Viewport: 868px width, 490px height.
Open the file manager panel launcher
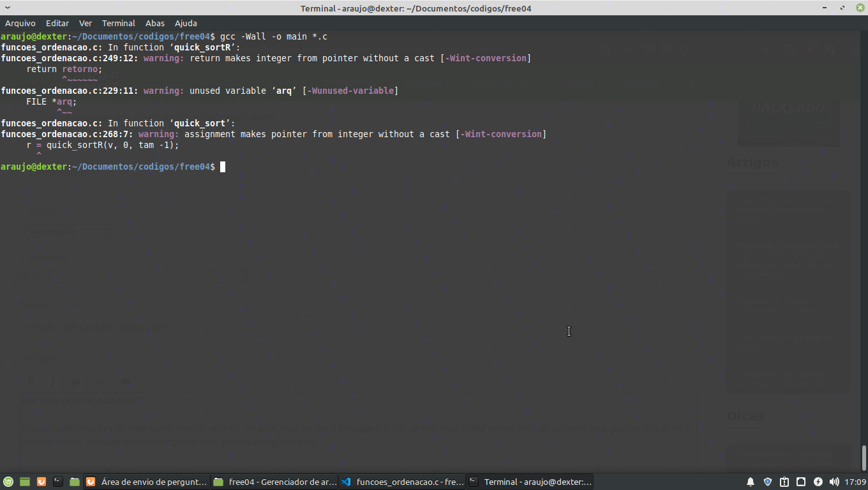point(74,482)
